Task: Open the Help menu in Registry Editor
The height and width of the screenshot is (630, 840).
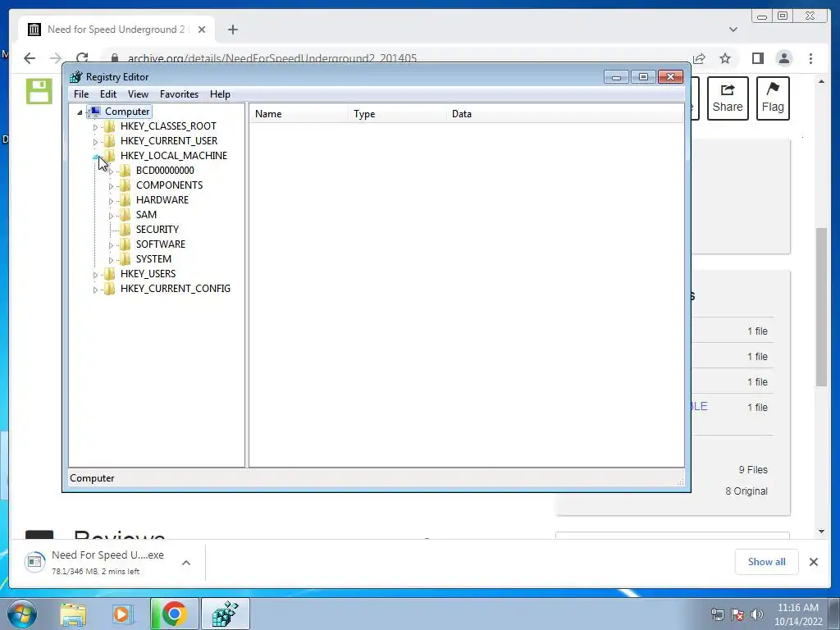Action: [x=220, y=94]
